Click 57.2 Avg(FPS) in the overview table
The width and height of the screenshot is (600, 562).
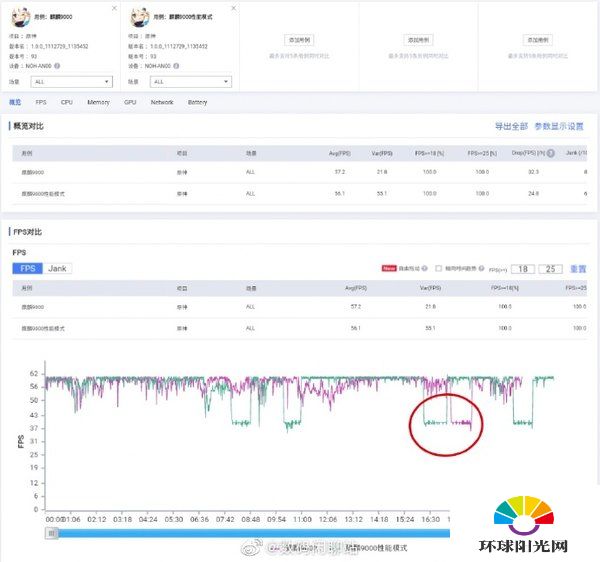[339, 172]
